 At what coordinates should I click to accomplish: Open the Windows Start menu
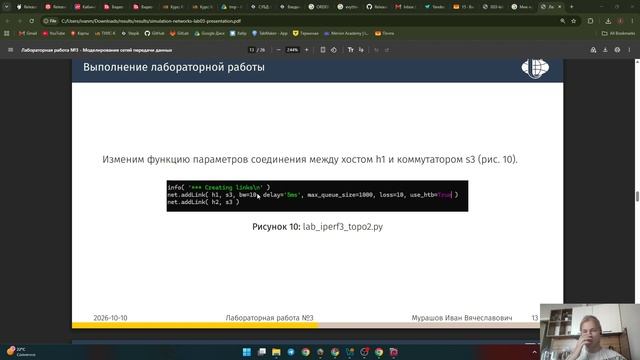(x=247, y=352)
